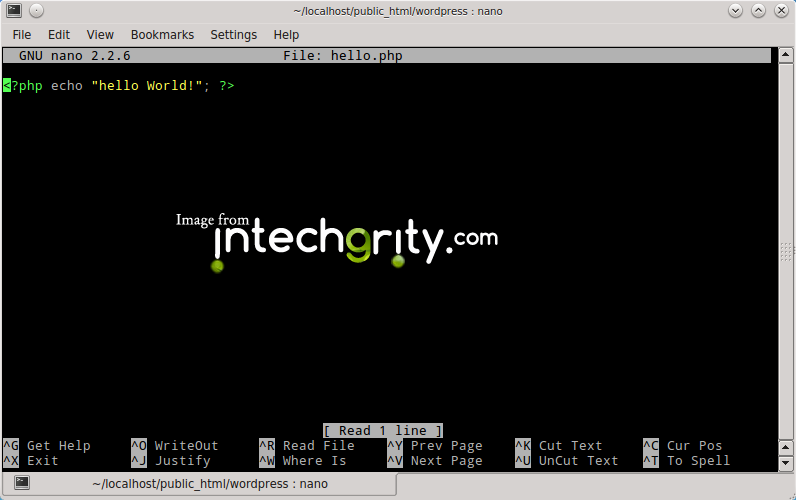Open the View menu
Image resolution: width=796 pixels, height=500 pixels.
(100, 35)
